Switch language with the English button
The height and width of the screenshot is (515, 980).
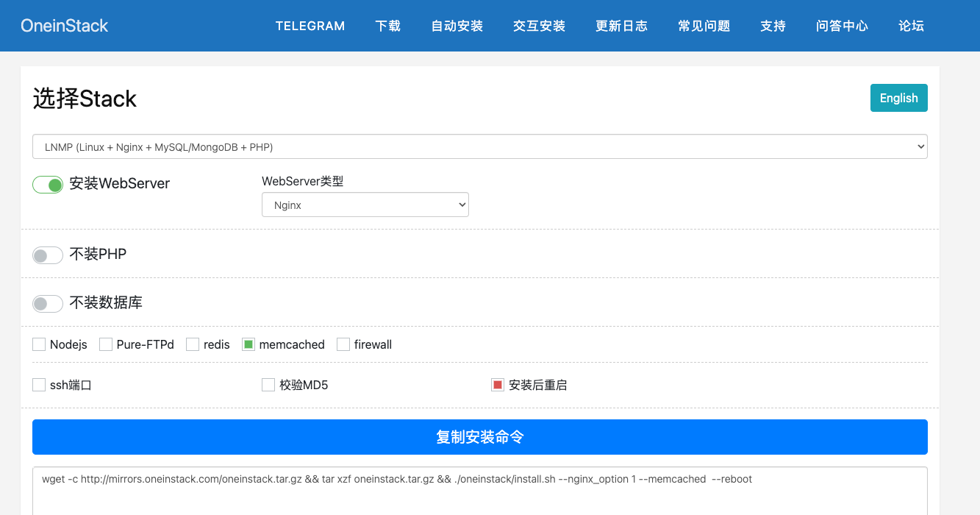click(898, 98)
